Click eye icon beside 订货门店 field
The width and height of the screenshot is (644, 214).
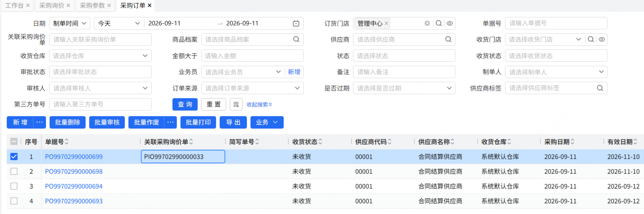click(450, 23)
